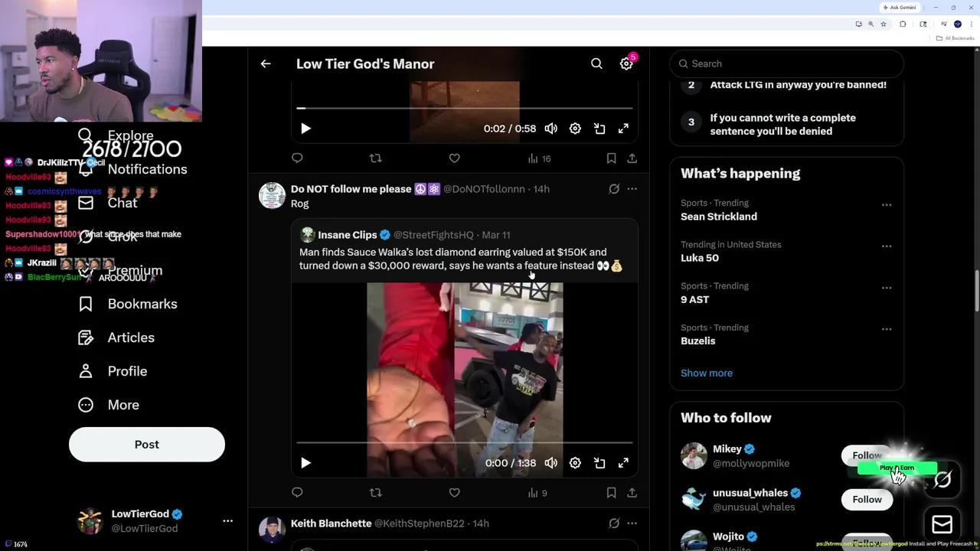Show more trending topics
The image size is (980, 551).
coord(707,373)
